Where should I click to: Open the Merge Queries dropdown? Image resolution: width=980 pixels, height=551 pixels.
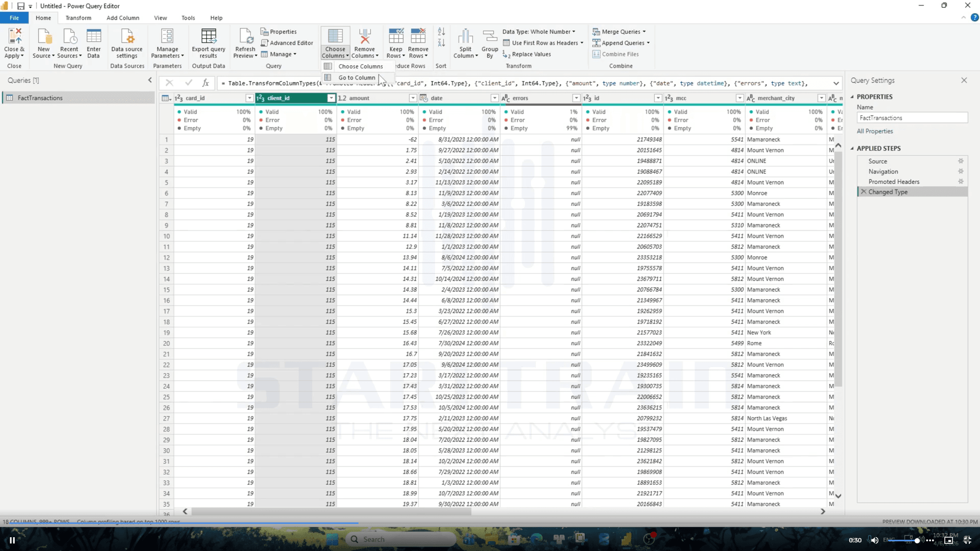coord(619,32)
